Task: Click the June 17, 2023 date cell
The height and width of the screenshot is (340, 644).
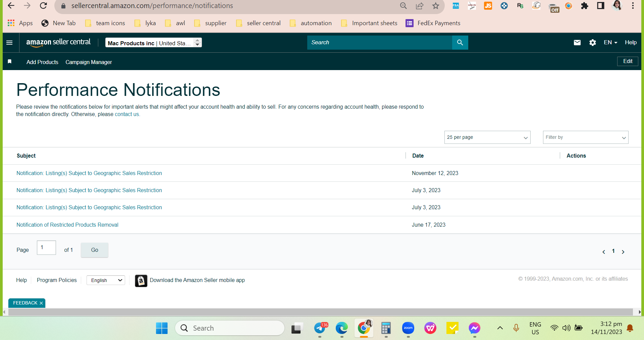Action: click(429, 225)
